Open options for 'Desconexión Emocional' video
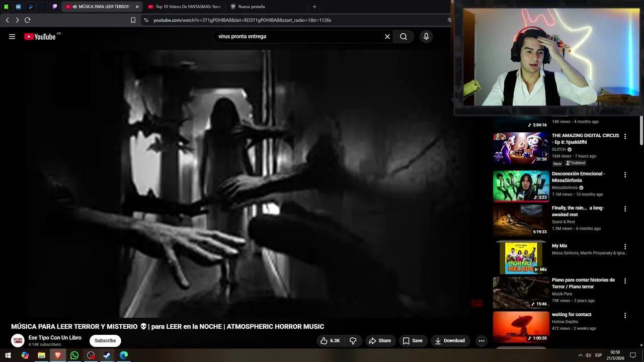644x362 pixels. [x=625, y=174]
